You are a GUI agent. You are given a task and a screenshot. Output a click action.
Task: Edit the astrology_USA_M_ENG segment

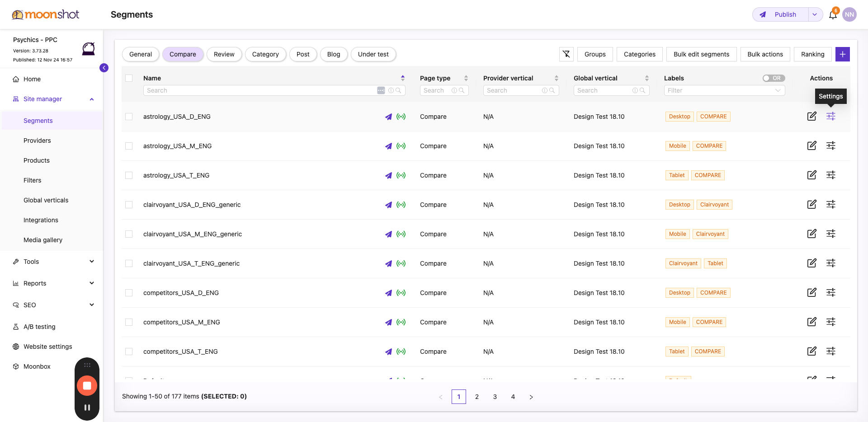[812, 146]
